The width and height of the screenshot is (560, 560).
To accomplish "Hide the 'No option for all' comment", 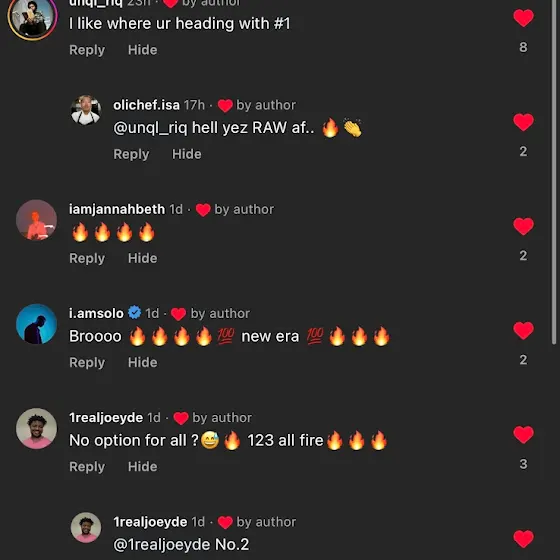I will [142, 467].
